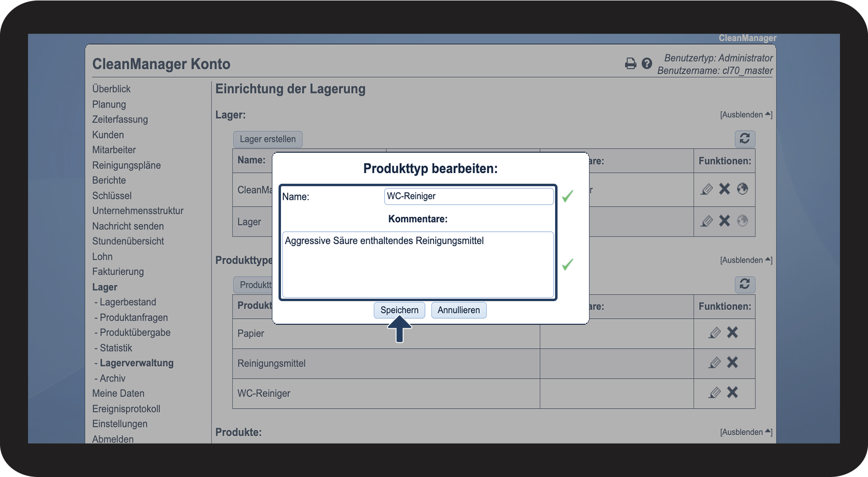Viewport: 868px width, 477px height.
Task: Select Nachricht senden in sidebar
Action: point(128,226)
